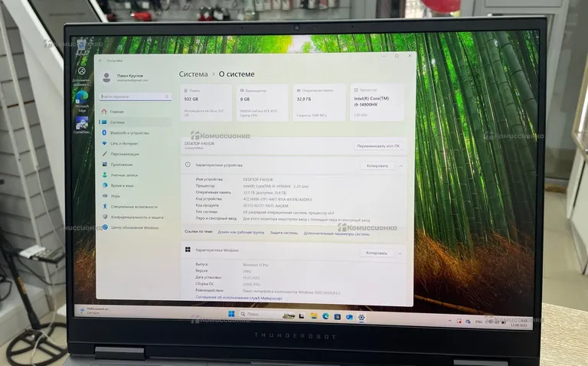Click the Конфиденциальность и защита shield icon
588x366 pixels.
pos(105,217)
